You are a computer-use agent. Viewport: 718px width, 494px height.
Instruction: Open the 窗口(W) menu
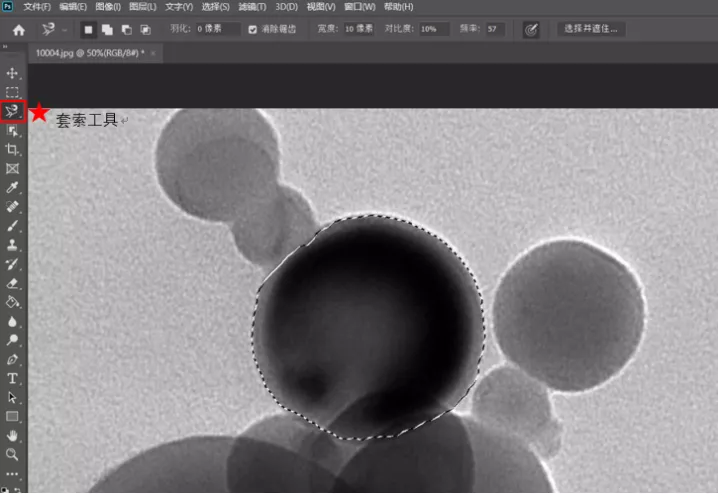359,7
